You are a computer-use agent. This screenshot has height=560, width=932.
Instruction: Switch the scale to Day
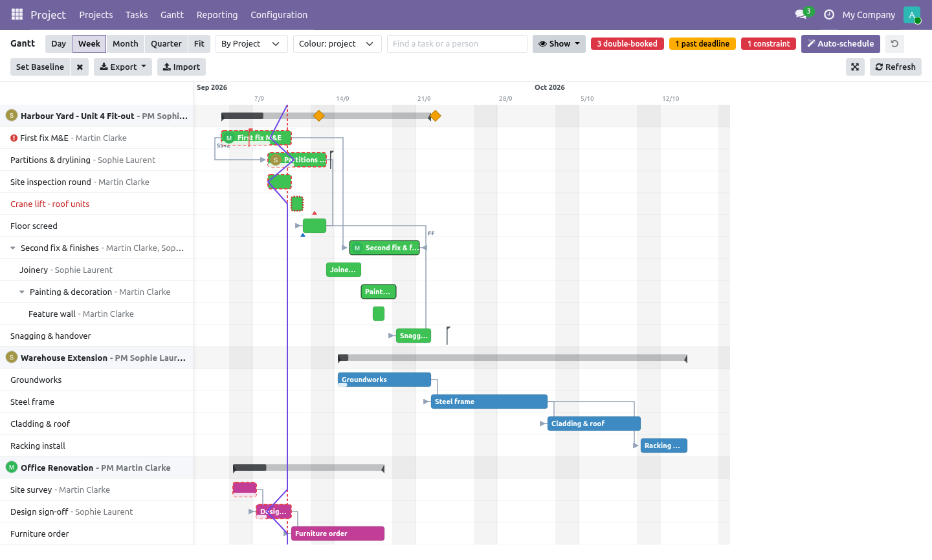[x=59, y=43]
